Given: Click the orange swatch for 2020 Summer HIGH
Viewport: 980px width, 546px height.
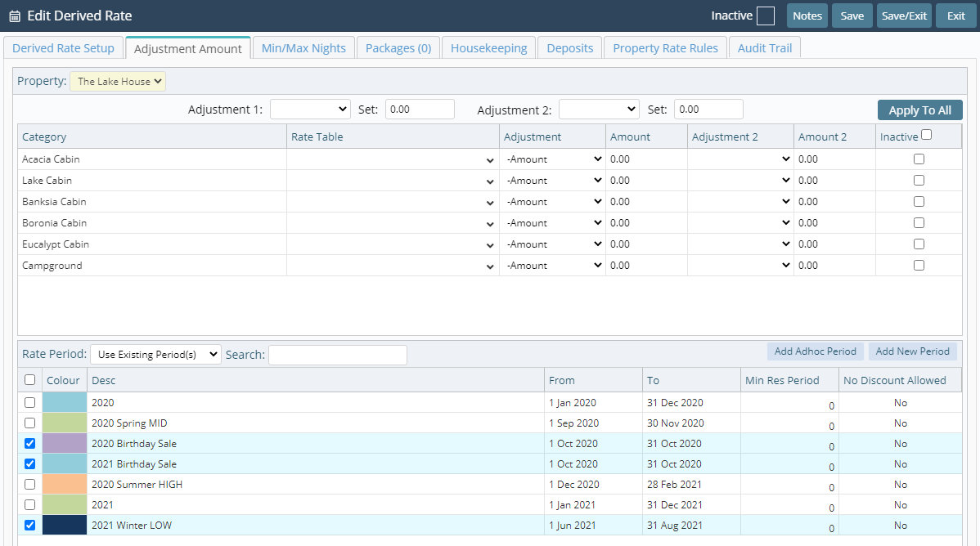Looking at the screenshot, I should click(65, 484).
